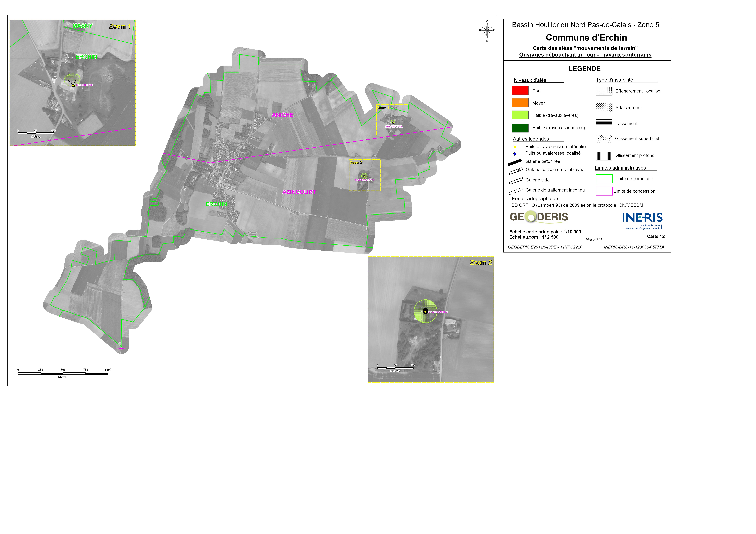
Task: Click the AZINCOURT concession label on map
Action: tap(299, 192)
